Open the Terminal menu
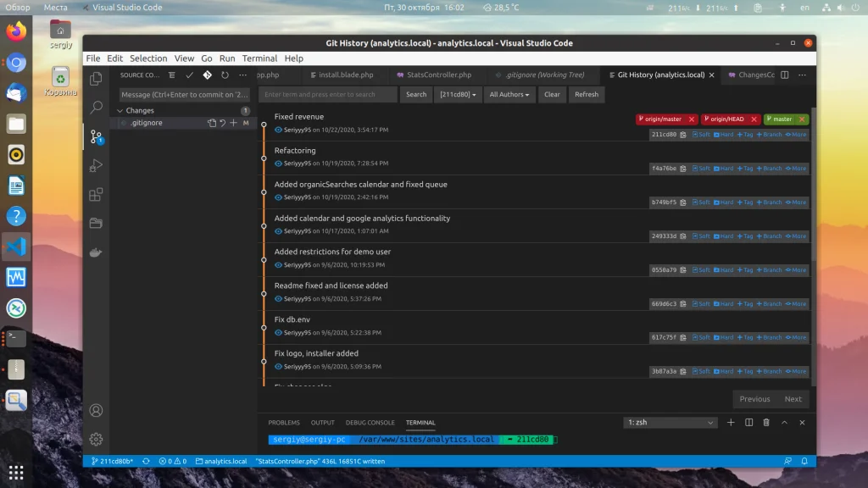Screen dimensions: 868x488 pyautogui.click(x=259, y=58)
